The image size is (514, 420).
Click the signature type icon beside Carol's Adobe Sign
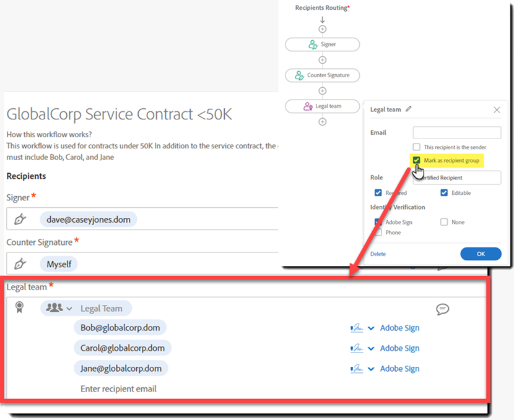pyautogui.click(x=357, y=348)
